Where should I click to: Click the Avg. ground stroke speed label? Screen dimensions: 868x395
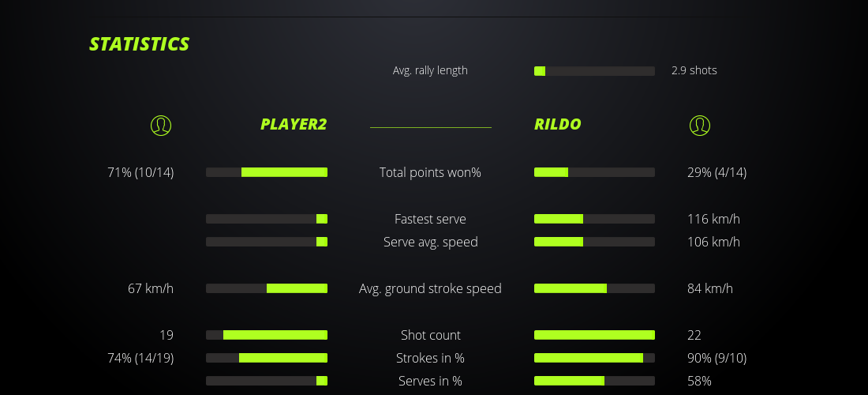click(x=430, y=288)
